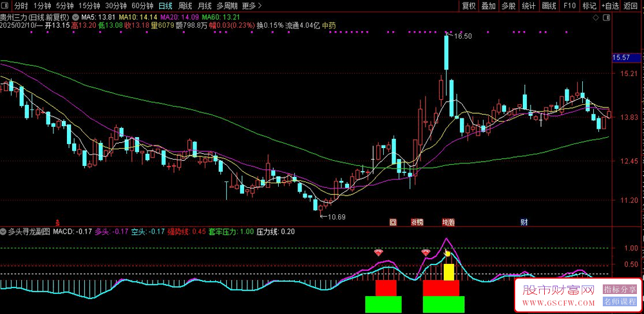The image size is (644, 314).
Task: Click the 复权 toolbar button
Action: click(469, 6)
